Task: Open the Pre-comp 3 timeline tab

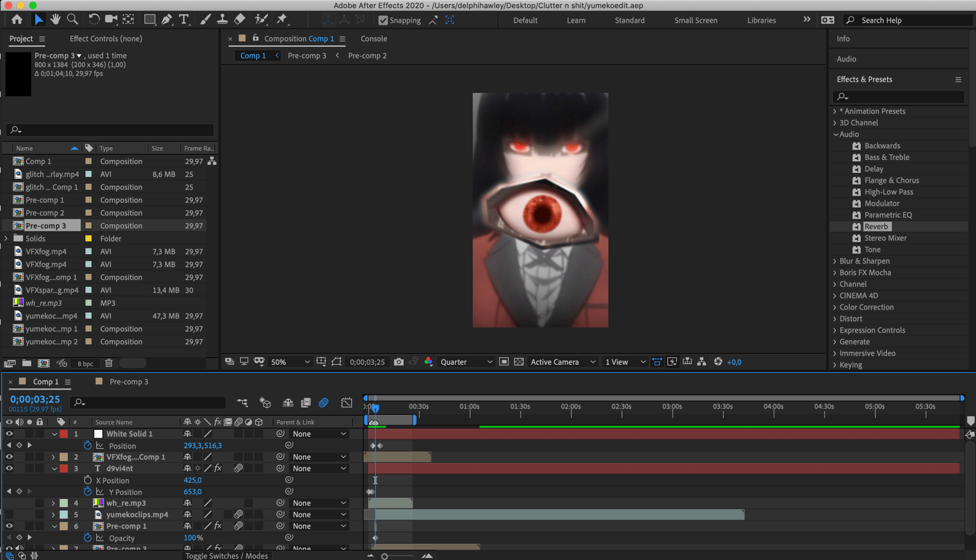Action: pos(128,382)
